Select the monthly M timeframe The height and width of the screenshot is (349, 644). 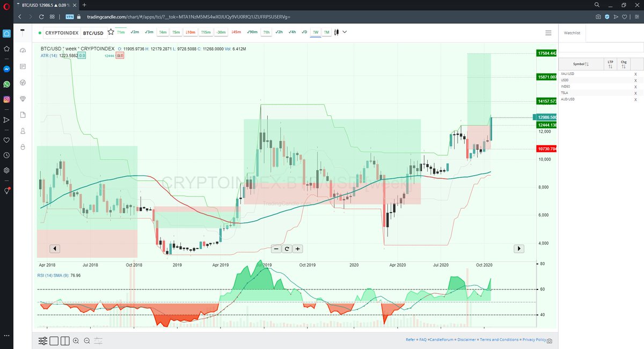coord(326,32)
